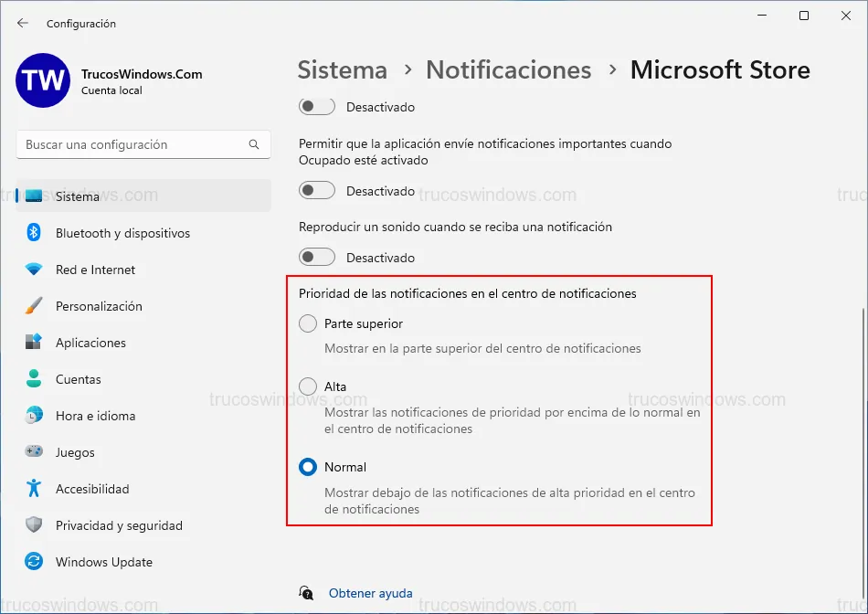The width and height of the screenshot is (868, 614).
Task: Click the search magnifier icon
Action: (x=254, y=144)
